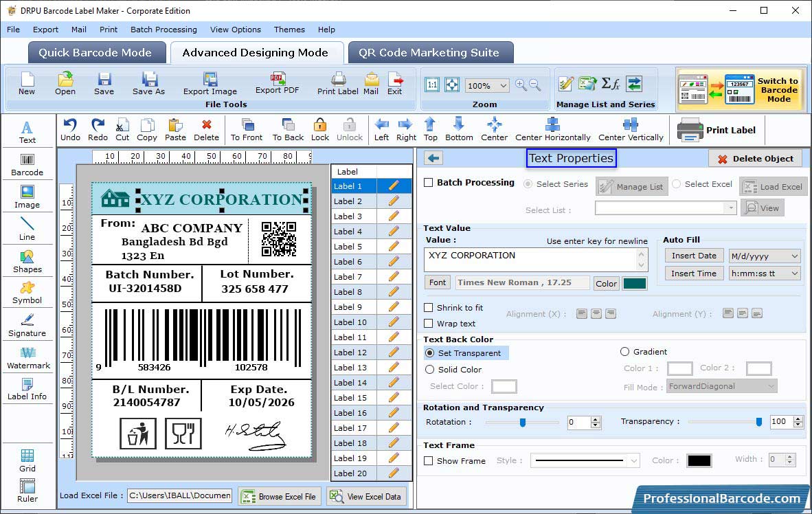Screen dimensions: 812x514
Task: Open the Fill Mode ForwardDiagonal dropdown
Action: click(x=722, y=386)
